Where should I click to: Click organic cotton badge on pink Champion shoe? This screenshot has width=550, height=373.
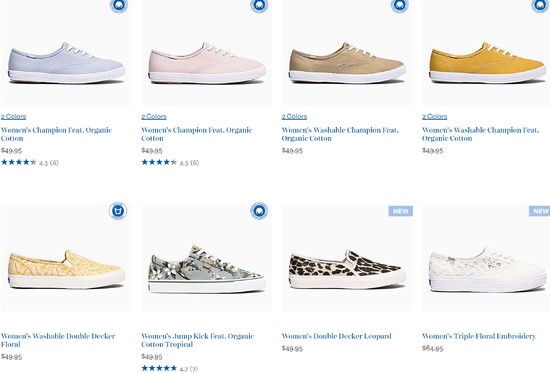(259, 5)
